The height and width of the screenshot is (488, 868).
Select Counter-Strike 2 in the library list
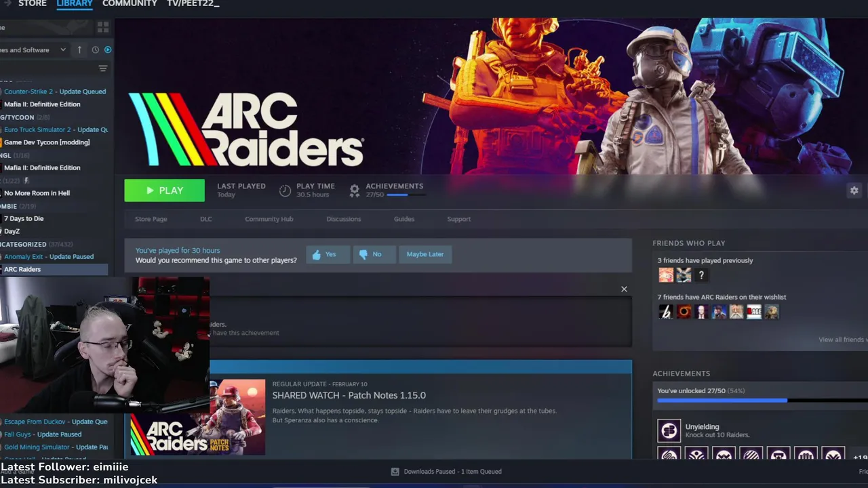(54, 91)
